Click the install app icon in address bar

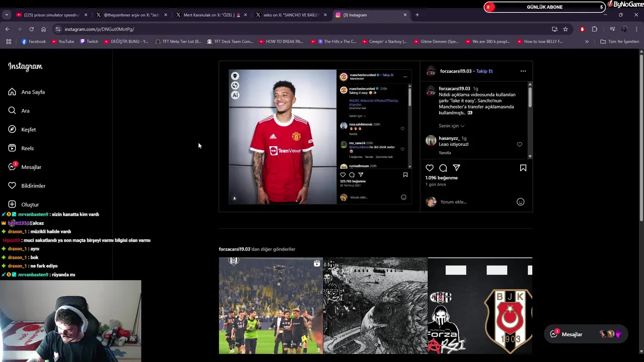tap(554, 29)
